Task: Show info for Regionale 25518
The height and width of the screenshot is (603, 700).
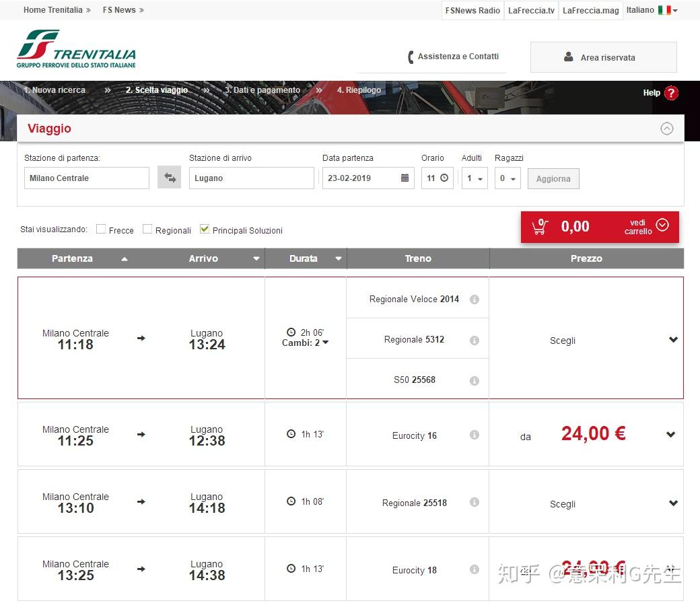Action: [474, 502]
